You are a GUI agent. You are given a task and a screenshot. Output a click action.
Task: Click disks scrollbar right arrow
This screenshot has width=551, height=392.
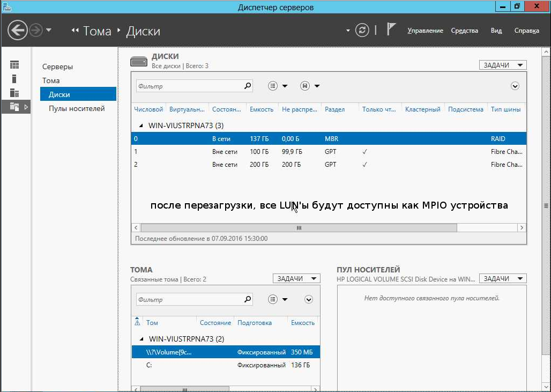[x=522, y=228]
